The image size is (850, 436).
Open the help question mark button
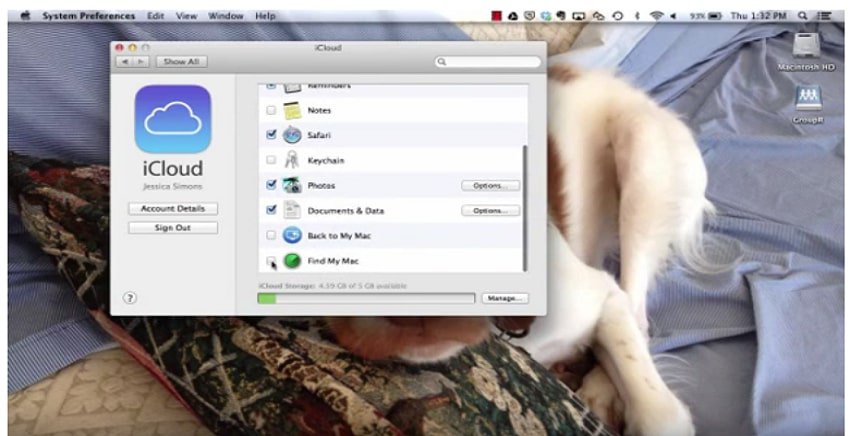pos(130,298)
